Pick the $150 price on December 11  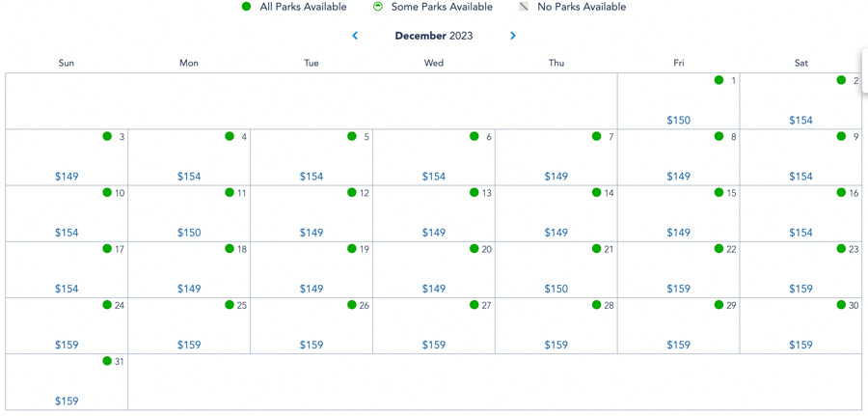click(x=189, y=233)
